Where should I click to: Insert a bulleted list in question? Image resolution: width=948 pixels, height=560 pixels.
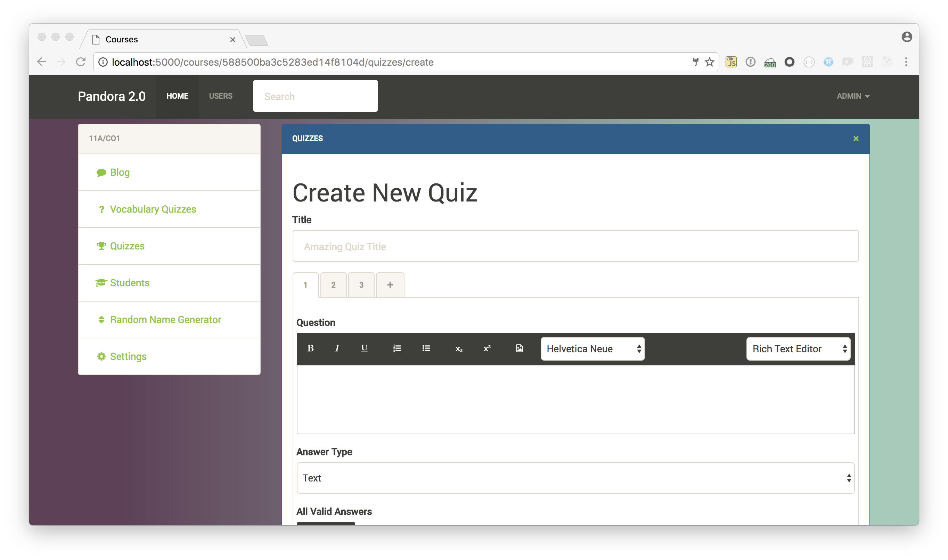426,348
